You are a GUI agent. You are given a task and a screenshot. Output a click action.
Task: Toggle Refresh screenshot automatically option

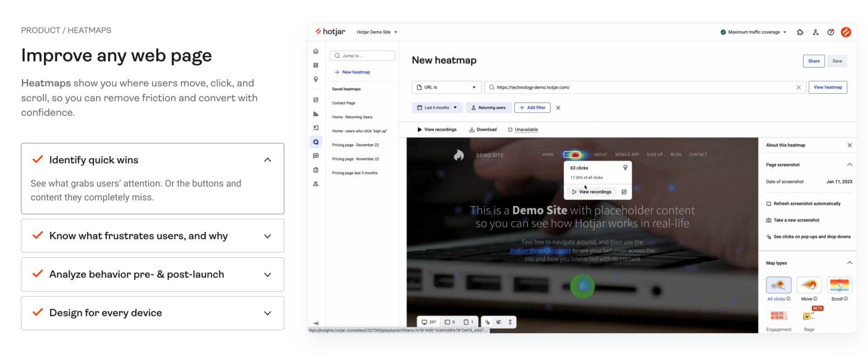(803, 204)
